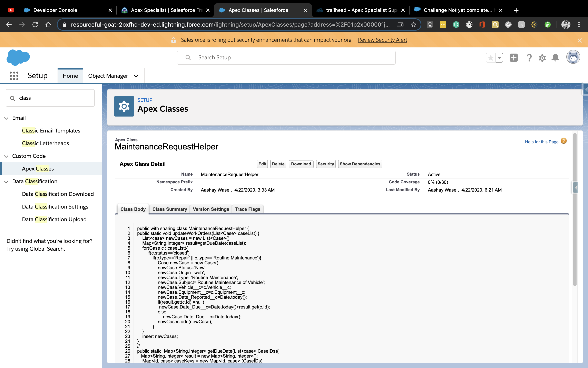The height and width of the screenshot is (368, 588).
Task: Click Show Dependencies button
Action: (x=360, y=164)
